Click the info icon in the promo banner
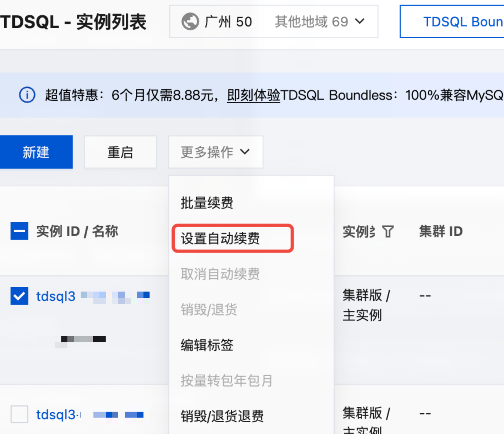 (27, 95)
